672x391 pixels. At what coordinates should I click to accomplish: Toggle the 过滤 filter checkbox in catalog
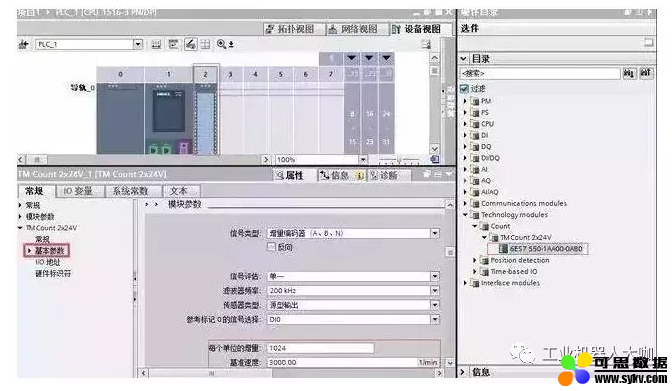(464, 89)
